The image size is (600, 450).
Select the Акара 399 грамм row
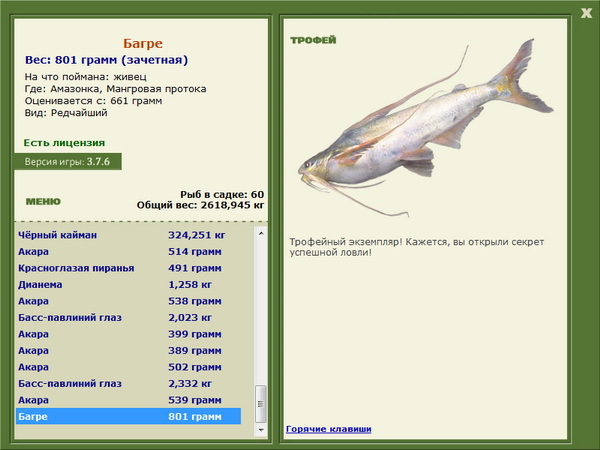(129, 334)
